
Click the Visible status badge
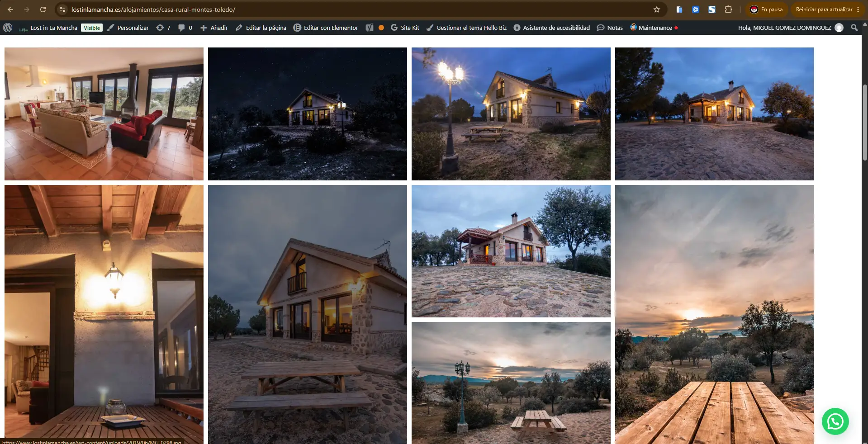pyautogui.click(x=92, y=28)
